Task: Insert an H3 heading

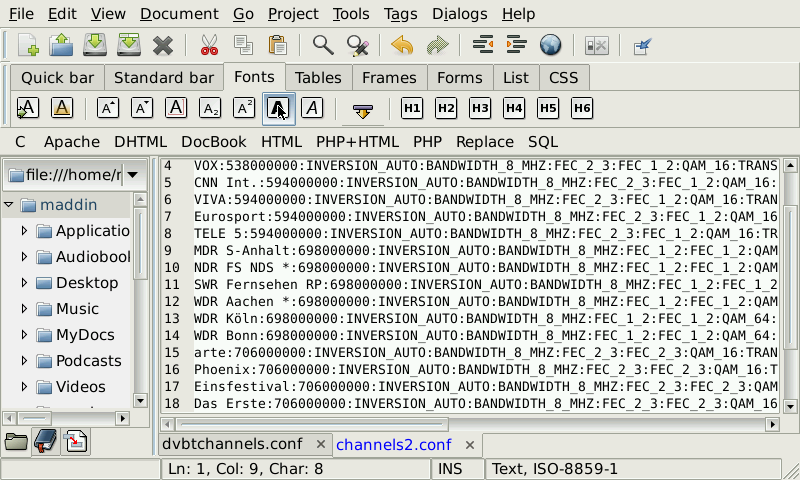Action: tap(480, 108)
